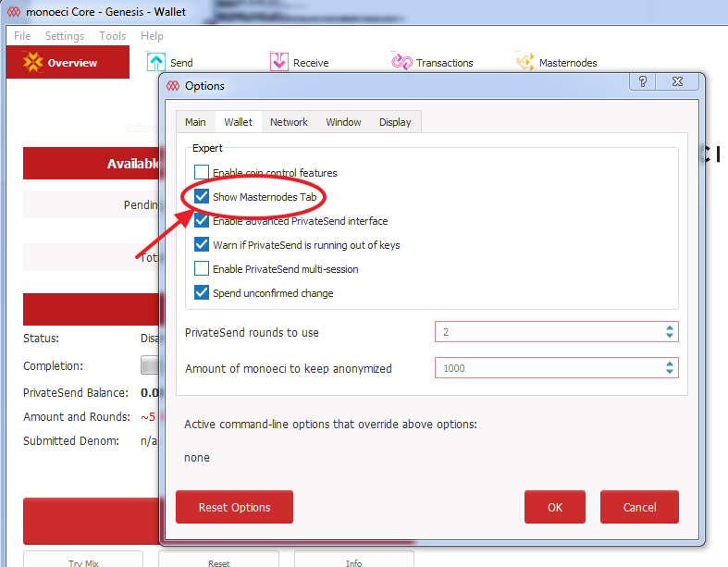
Task: Increase amount of monoeci to anonymize
Action: (670, 364)
